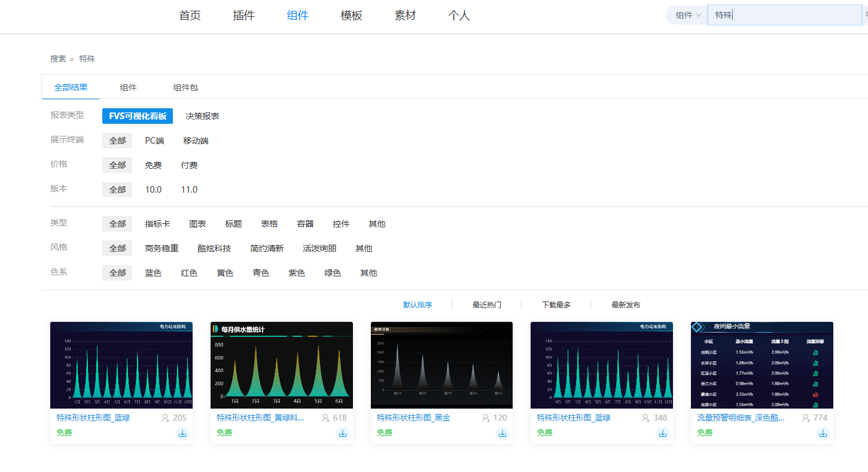Viewport: 868px width, 472px height.
Task: Click download icon for 特殊形状柱形图_黑金 card
Action: coord(502,433)
